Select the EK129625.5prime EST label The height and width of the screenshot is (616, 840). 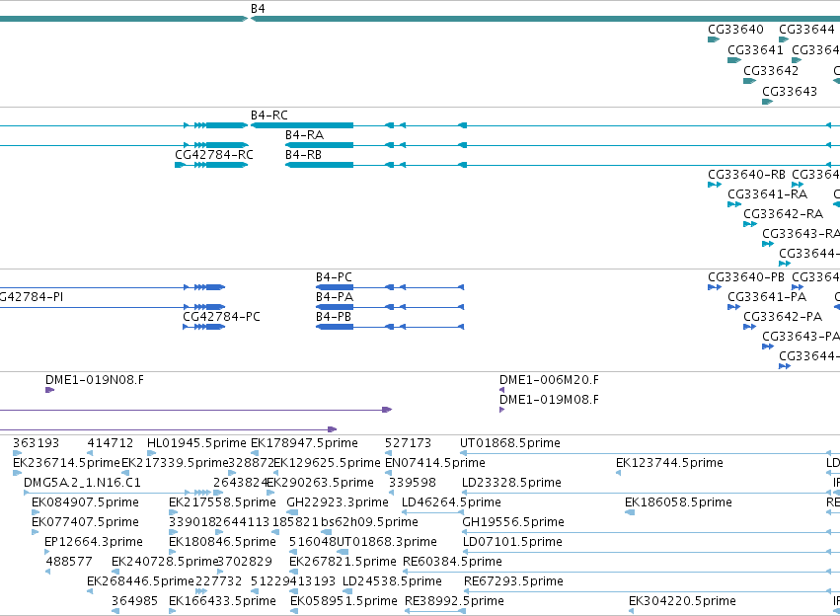327,464
